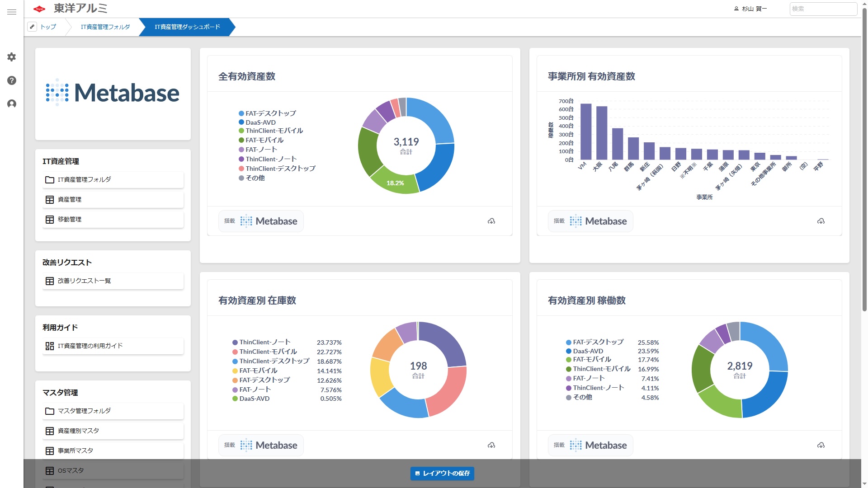The height and width of the screenshot is (488, 868).
Task: Click Metabase badge under 有効資産別 在庫数
Action: click(x=261, y=445)
